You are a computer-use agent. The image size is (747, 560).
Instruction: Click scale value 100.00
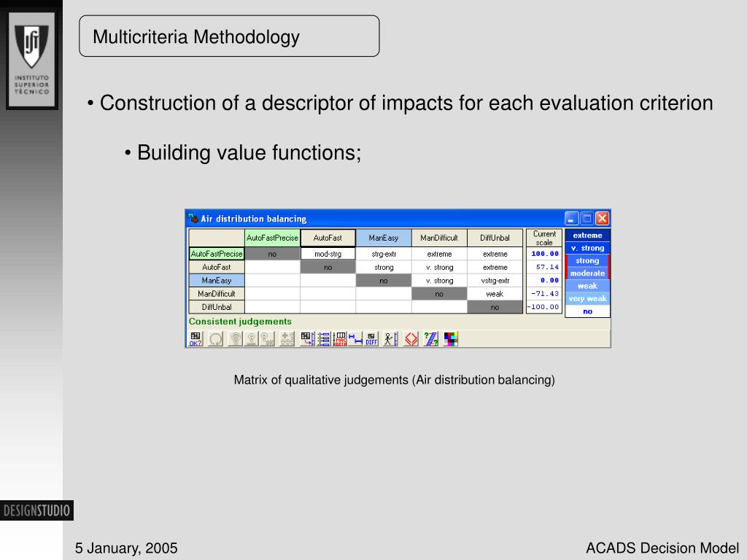click(x=544, y=254)
